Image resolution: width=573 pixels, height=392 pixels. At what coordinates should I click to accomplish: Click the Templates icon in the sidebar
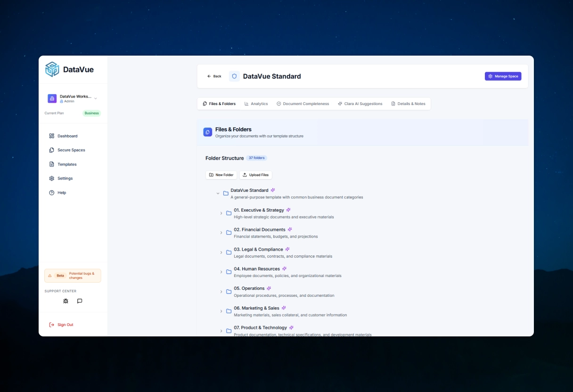tap(52, 164)
